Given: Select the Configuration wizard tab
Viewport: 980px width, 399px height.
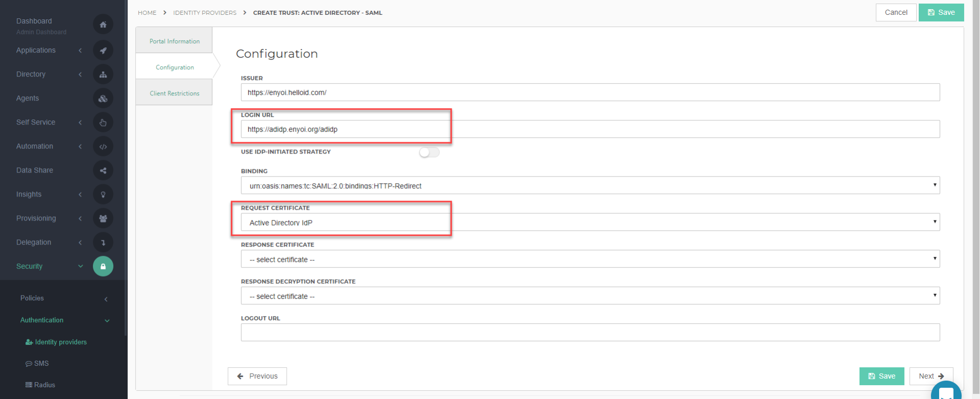Looking at the screenshot, I should pos(174,67).
